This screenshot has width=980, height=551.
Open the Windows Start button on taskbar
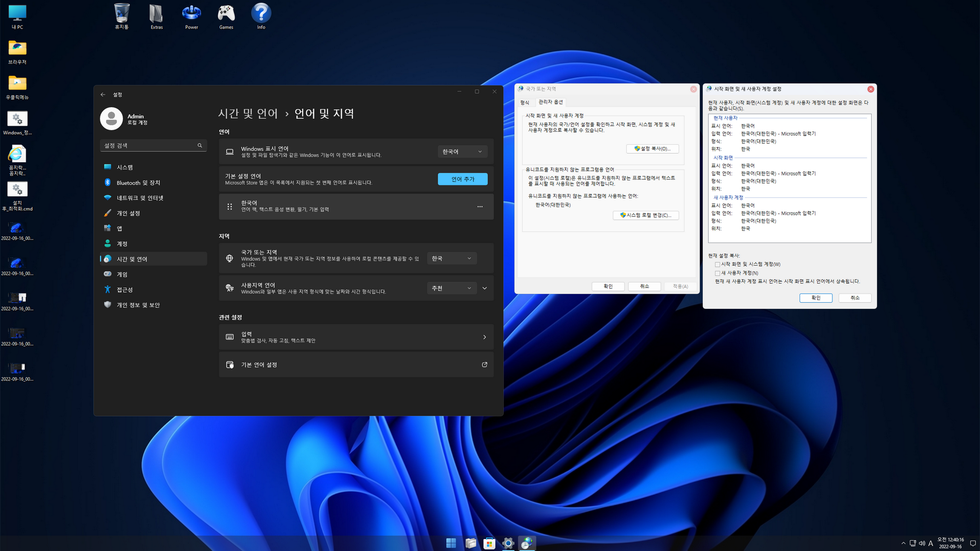(451, 543)
